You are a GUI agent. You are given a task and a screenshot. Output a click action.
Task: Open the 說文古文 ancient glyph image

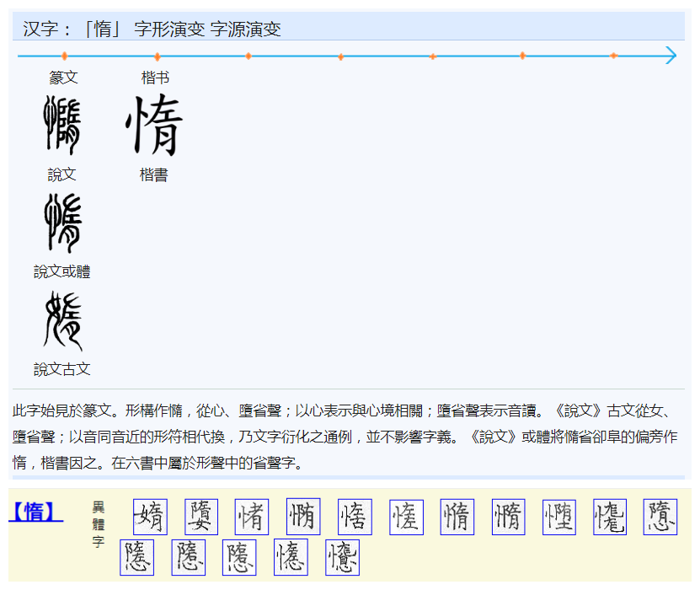63,320
